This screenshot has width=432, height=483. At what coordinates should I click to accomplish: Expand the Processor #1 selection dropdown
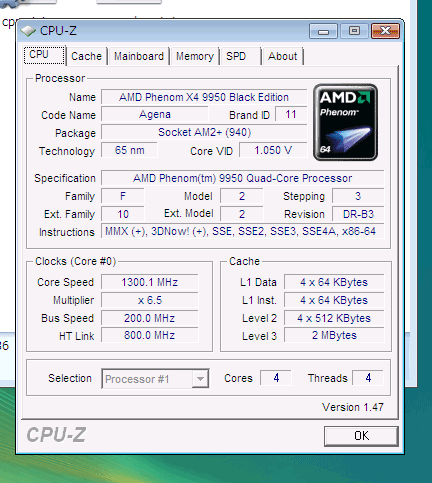point(200,379)
